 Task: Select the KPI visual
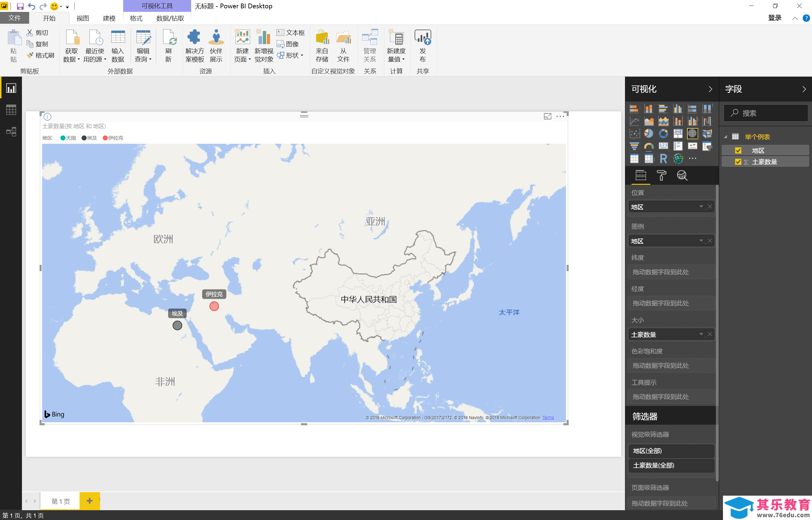click(x=692, y=146)
